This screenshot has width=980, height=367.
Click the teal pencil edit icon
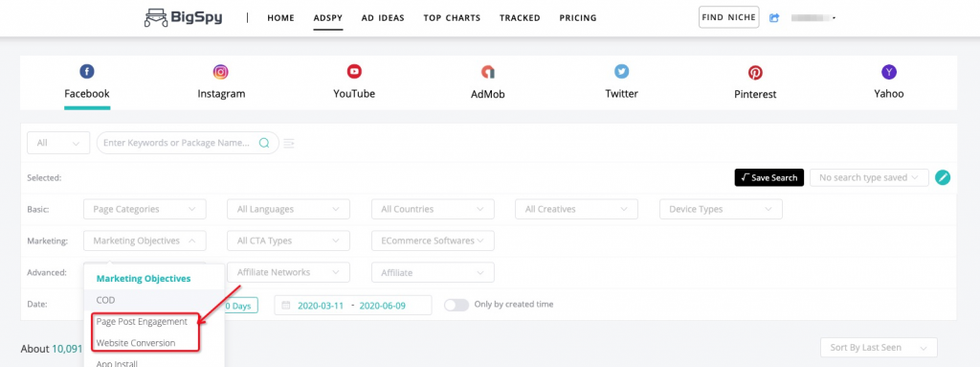[943, 178]
